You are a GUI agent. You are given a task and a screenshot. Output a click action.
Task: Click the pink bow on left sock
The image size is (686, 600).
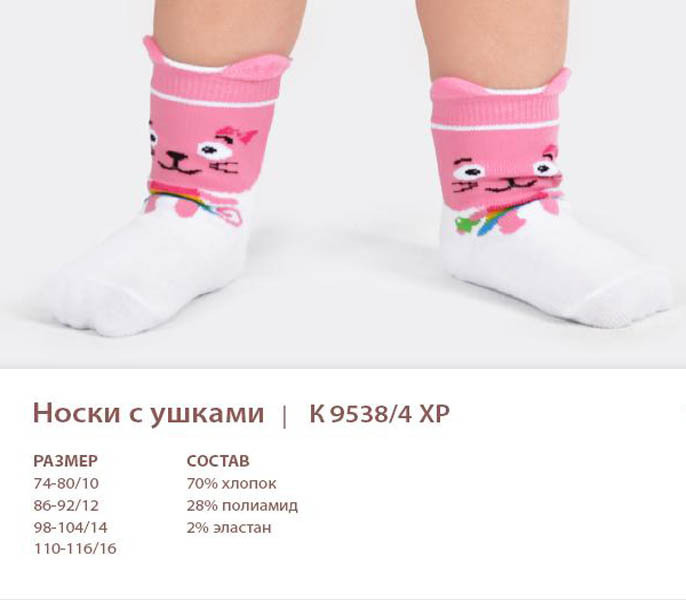236,135
